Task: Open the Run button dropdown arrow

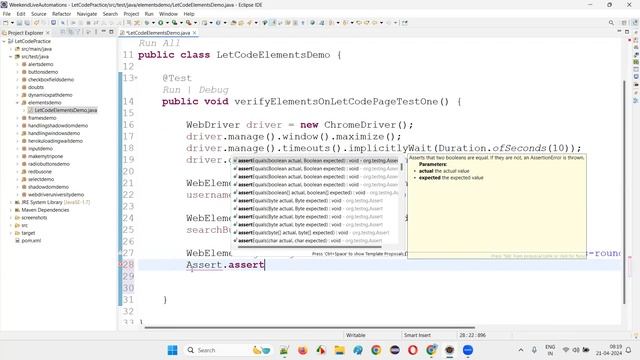Action: [167, 23]
